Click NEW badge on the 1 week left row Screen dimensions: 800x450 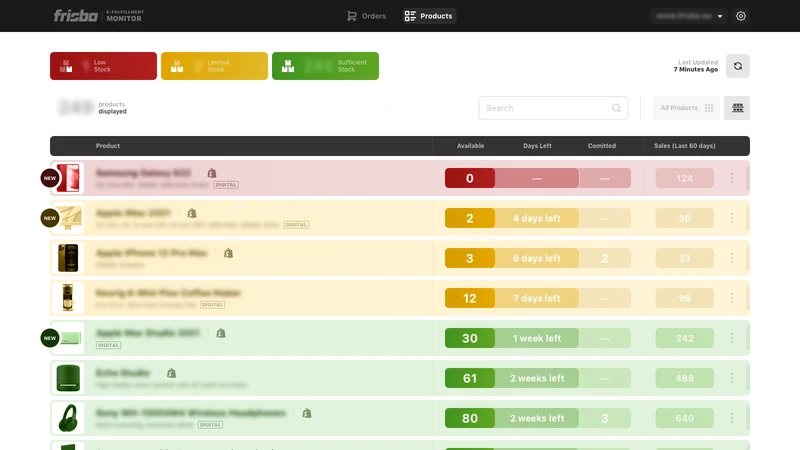click(49, 338)
